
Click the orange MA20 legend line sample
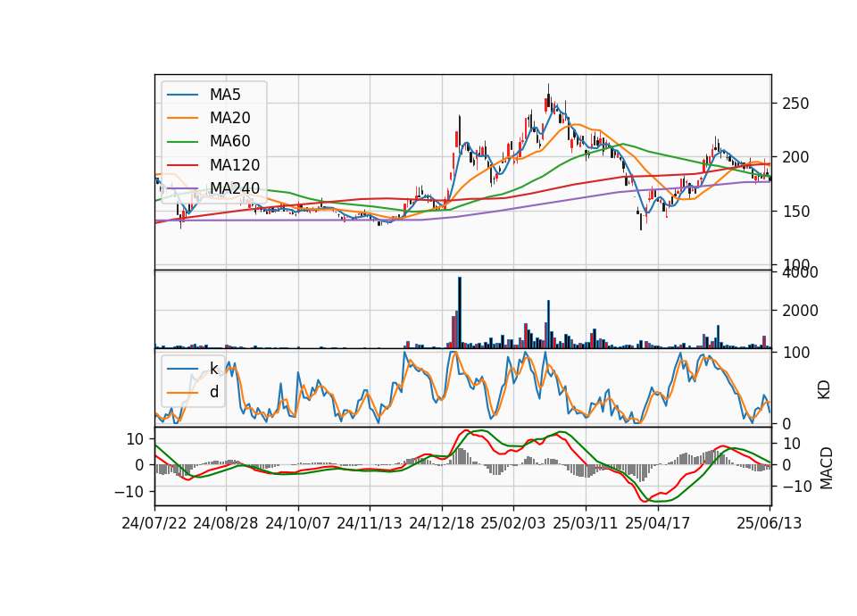click(182, 118)
